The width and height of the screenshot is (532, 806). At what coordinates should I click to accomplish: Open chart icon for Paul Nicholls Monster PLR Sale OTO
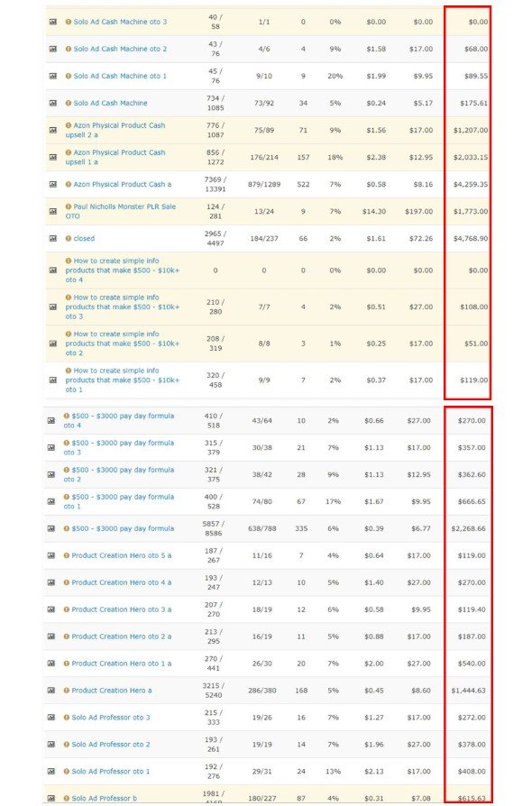(x=53, y=211)
